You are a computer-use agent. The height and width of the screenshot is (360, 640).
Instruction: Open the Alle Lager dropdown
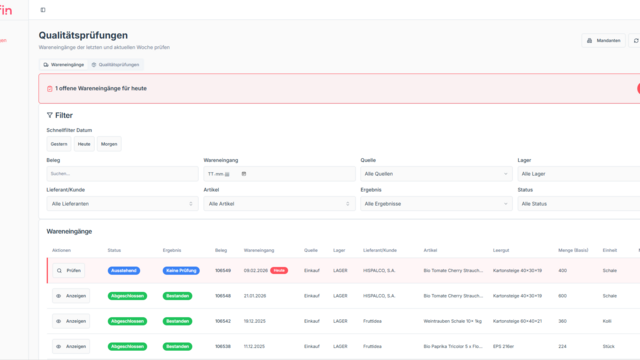[579, 174]
